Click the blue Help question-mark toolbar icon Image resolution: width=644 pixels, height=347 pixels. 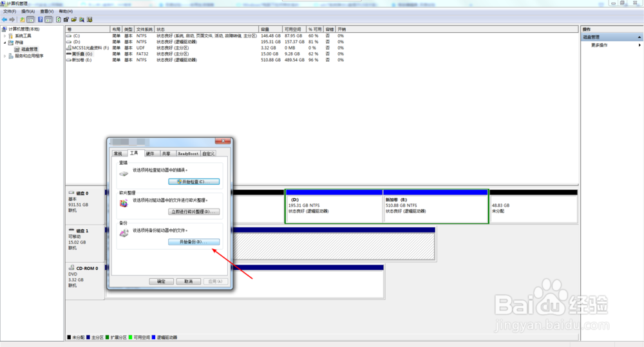(40, 20)
